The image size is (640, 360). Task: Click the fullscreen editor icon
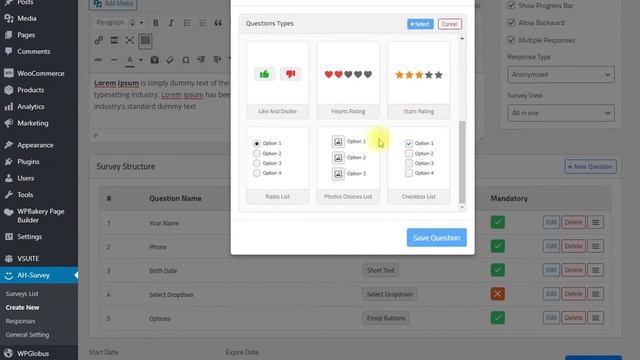point(129,40)
